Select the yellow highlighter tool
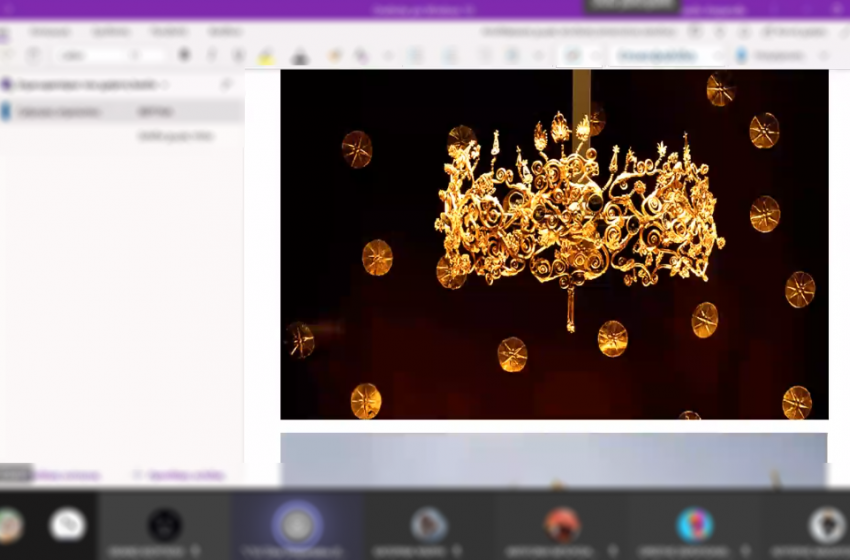The image size is (850, 560). pos(266,56)
